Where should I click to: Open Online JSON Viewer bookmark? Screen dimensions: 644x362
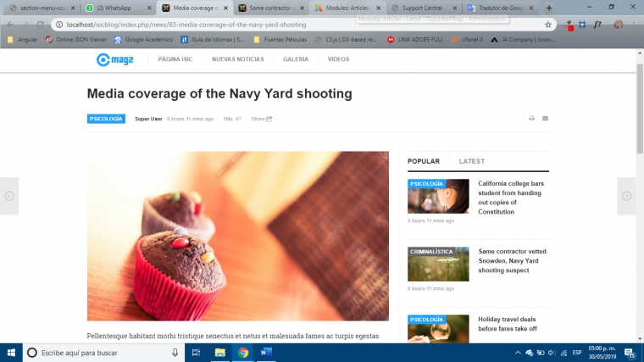coord(76,40)
